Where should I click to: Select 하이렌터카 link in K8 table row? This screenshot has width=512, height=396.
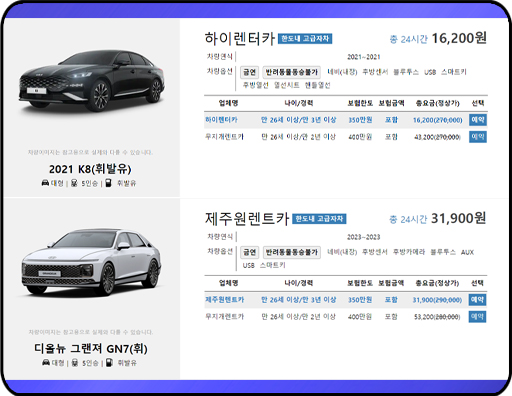pyautogui.click(x=221, y=120)
